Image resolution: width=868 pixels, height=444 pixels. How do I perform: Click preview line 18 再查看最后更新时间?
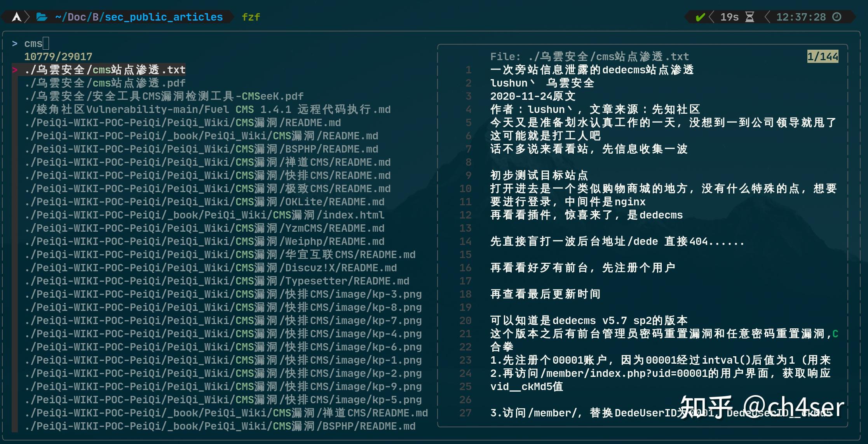(546, 294)
